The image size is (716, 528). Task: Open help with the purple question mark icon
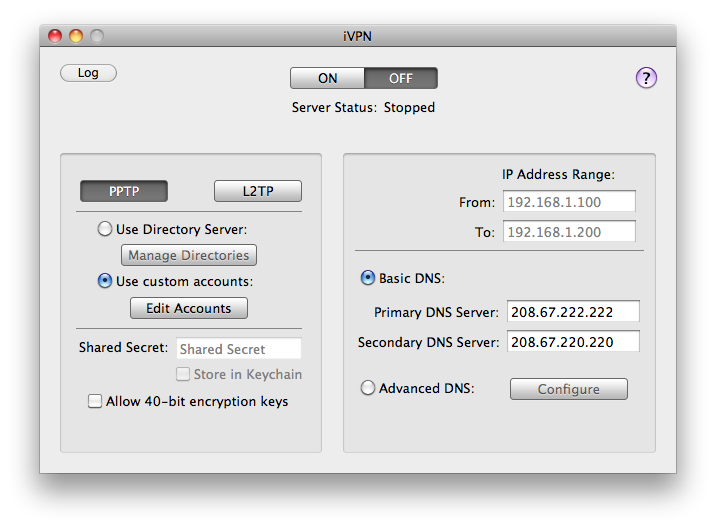(646, 78)
